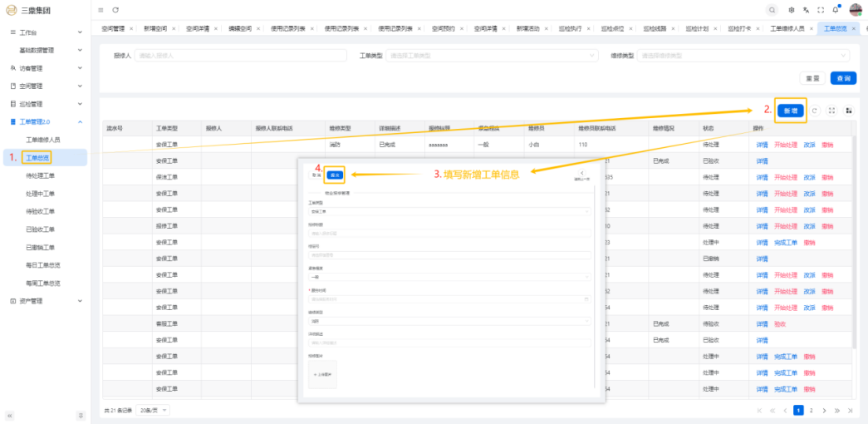Click the blue 新增 button

click(790, 110)
